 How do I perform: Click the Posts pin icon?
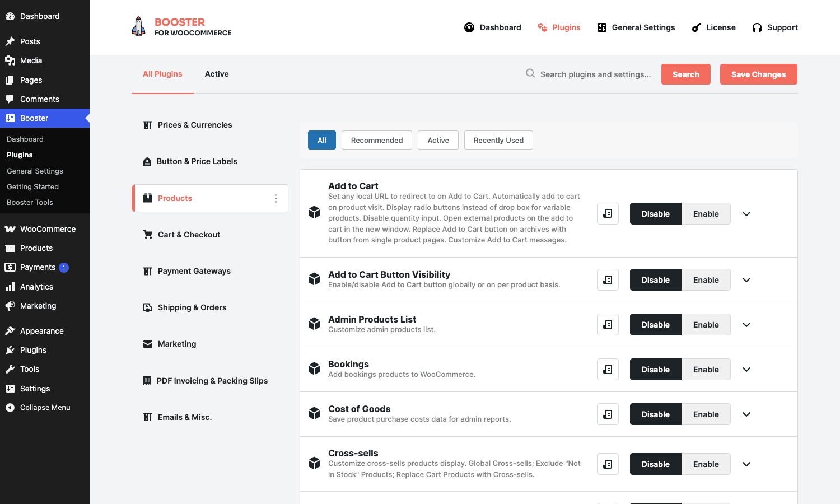(x=10, y=41)
